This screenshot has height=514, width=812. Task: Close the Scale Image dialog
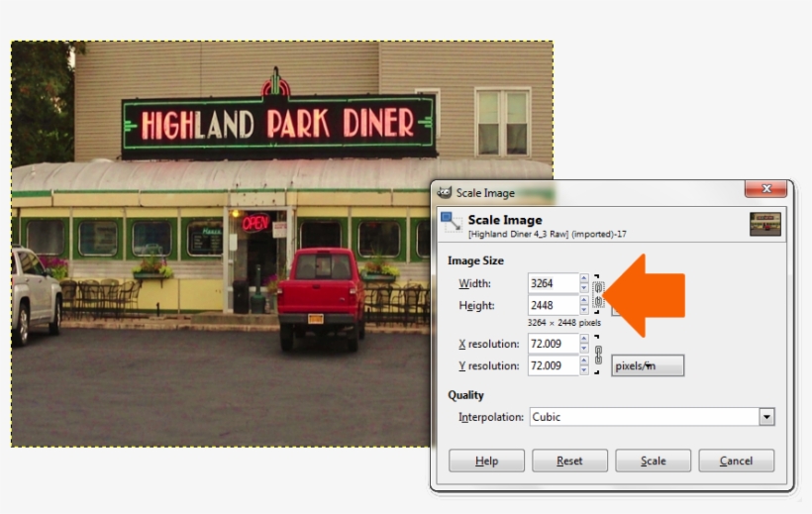pyautogui.click(x=766, y=188)
